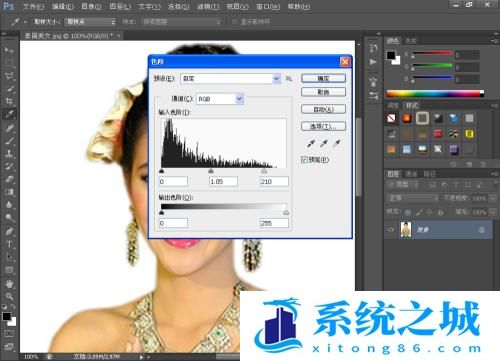The height and width of the screenshot is (361, 500).
Task: Click the white point input slider
Action: tap(264, 171)
